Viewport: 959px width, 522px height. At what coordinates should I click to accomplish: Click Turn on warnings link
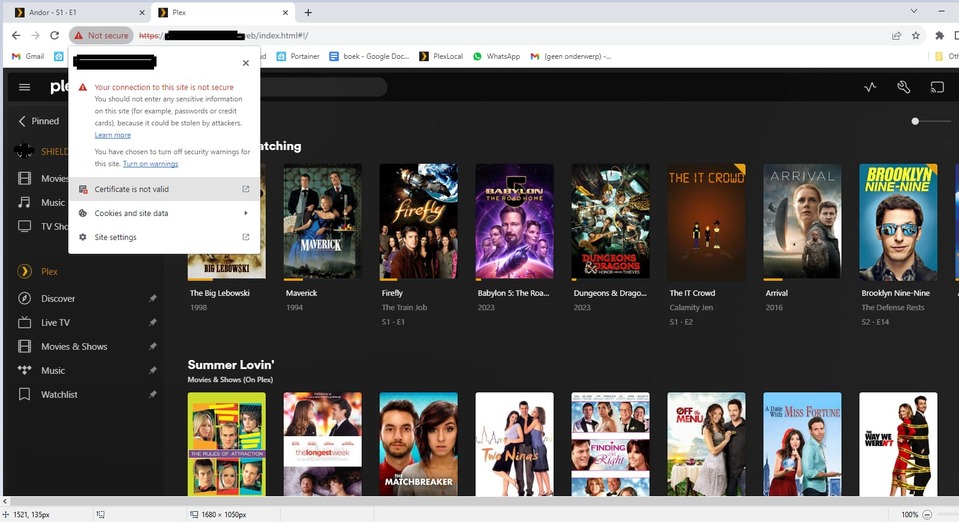tap(150, 164)
